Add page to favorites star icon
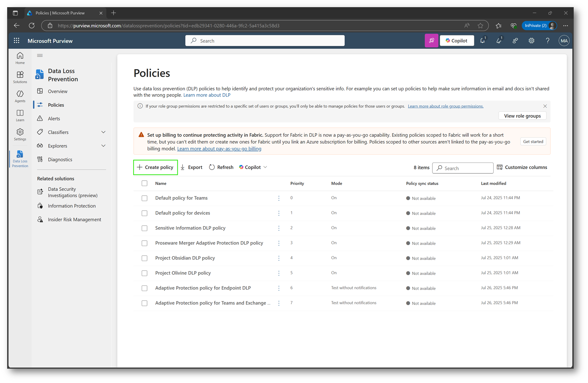Screen dimensions: 588x383 pyautogui.click(x=480, y=26)
